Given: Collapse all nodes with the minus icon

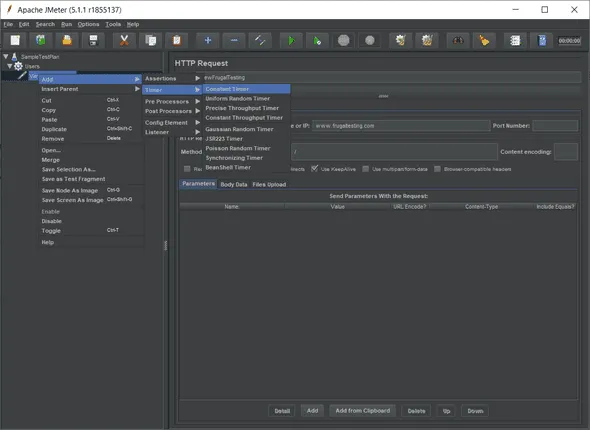Looking at the screenshot, I should [234, 40].
